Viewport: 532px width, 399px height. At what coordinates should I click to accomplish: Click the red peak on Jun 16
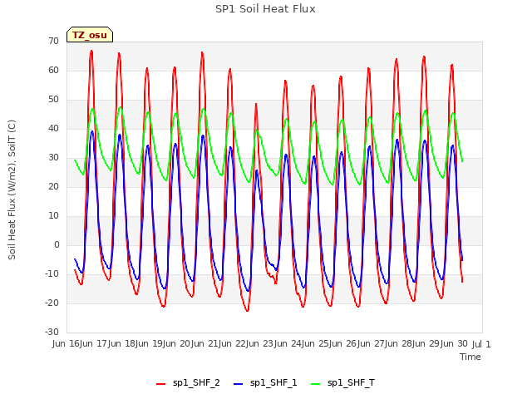point(91,52)
